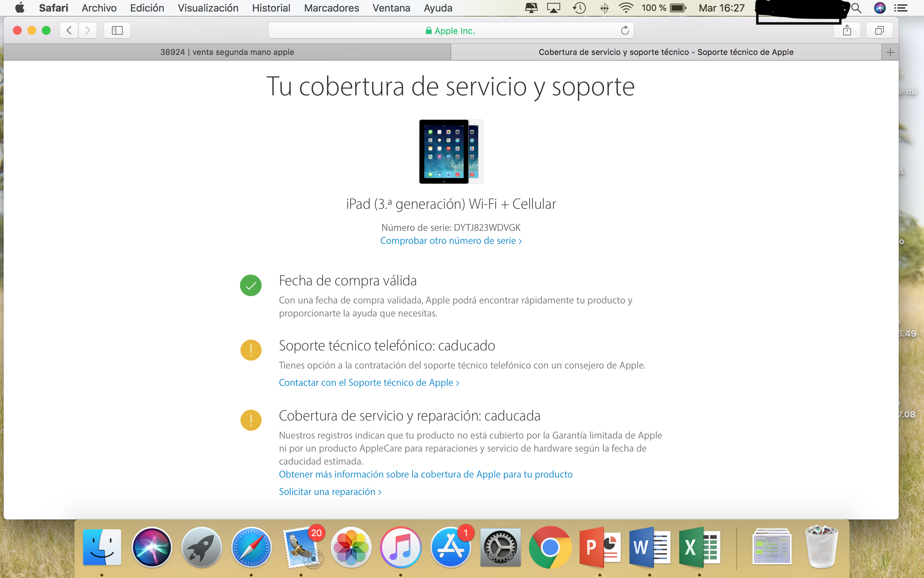Open the Ventana menu
The height and width of the screenshot is (578, 924).
391,8
